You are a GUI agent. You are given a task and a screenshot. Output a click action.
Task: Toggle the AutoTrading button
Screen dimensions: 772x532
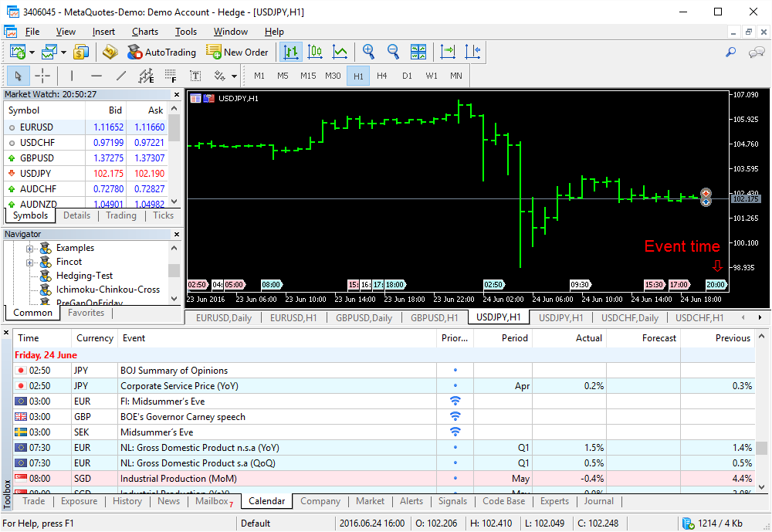click(x=161, y=52)
